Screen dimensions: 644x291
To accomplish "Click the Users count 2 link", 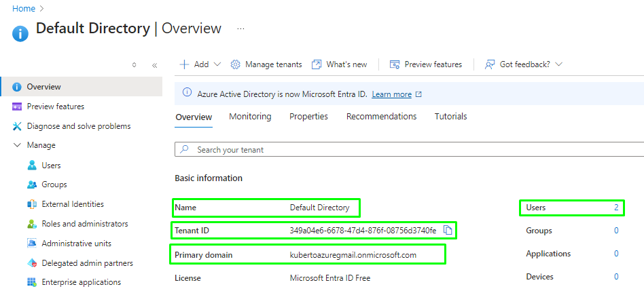I will 616,208.
